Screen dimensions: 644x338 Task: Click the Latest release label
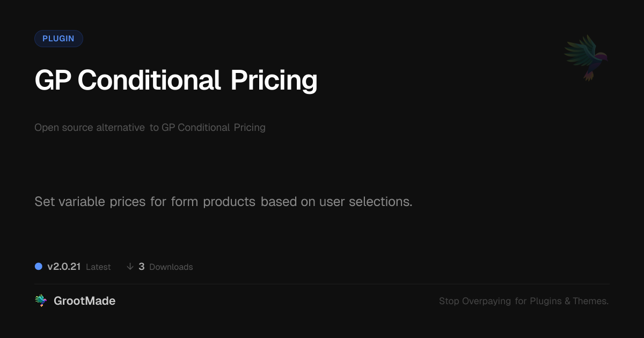click(98, 267)
